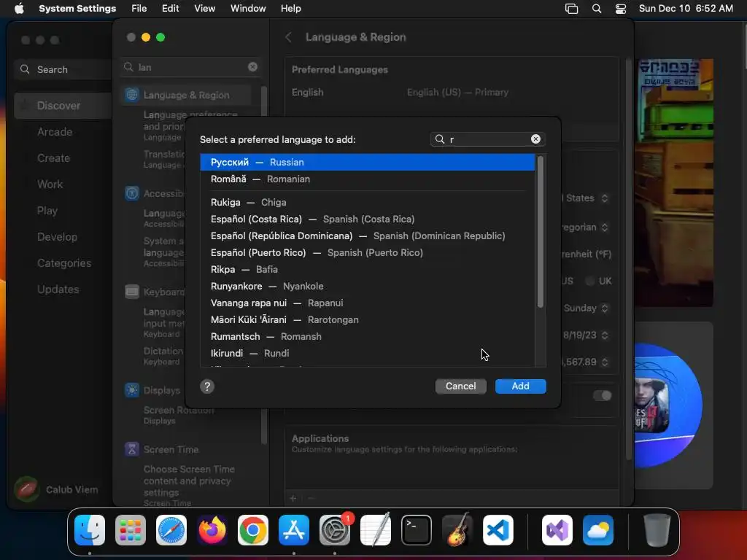Open Launchpad from the dock

click(131, 530)
